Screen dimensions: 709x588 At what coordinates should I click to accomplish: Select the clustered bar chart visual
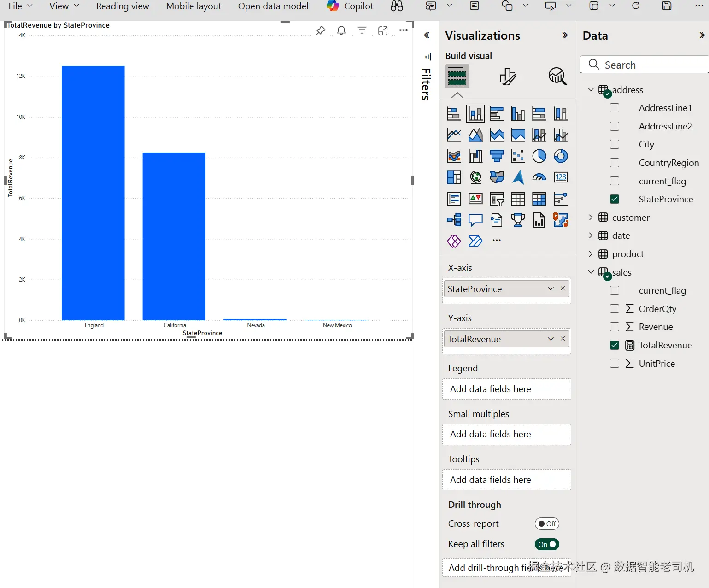[x=497, y=113]
